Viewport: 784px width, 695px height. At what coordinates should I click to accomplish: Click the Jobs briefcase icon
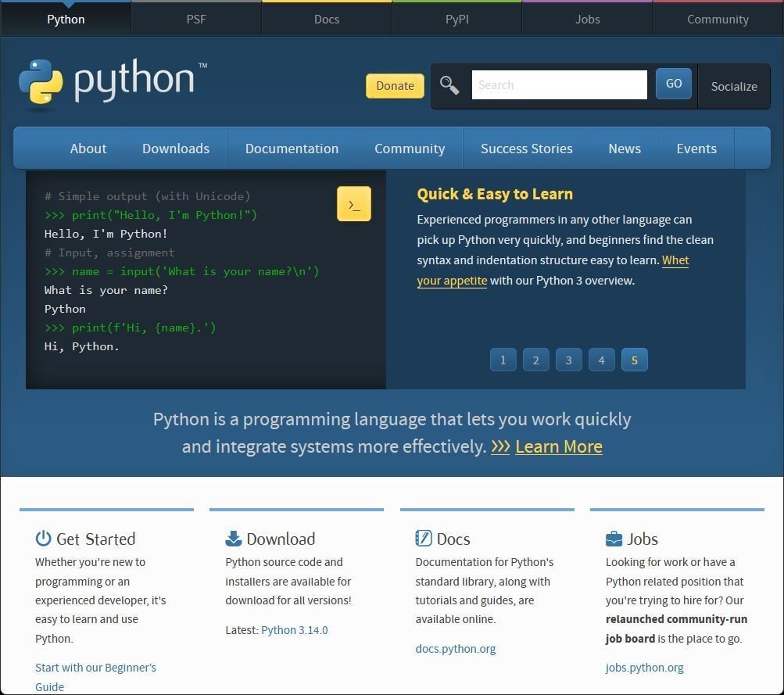[614, 538]
